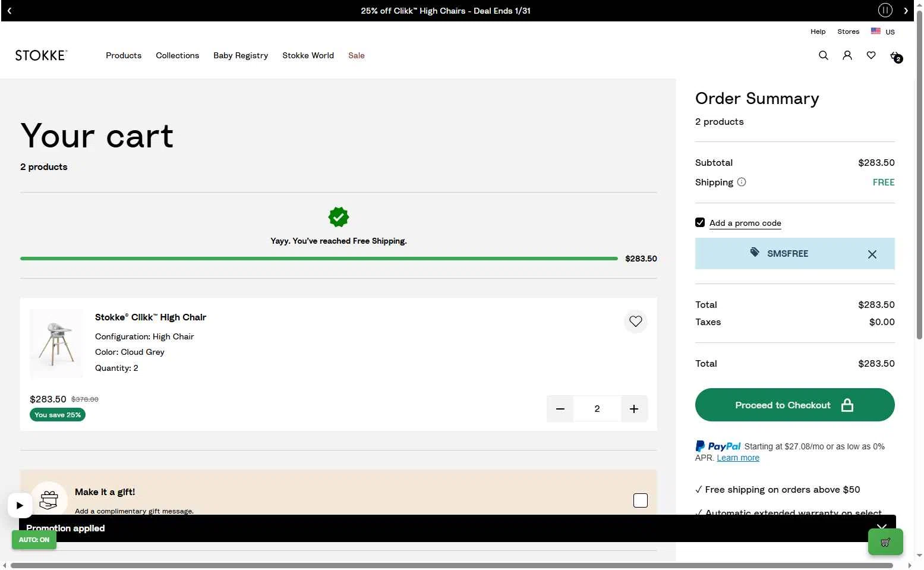Click the vertical page scrollbar
924x570 pixels.
coord(919,176)
